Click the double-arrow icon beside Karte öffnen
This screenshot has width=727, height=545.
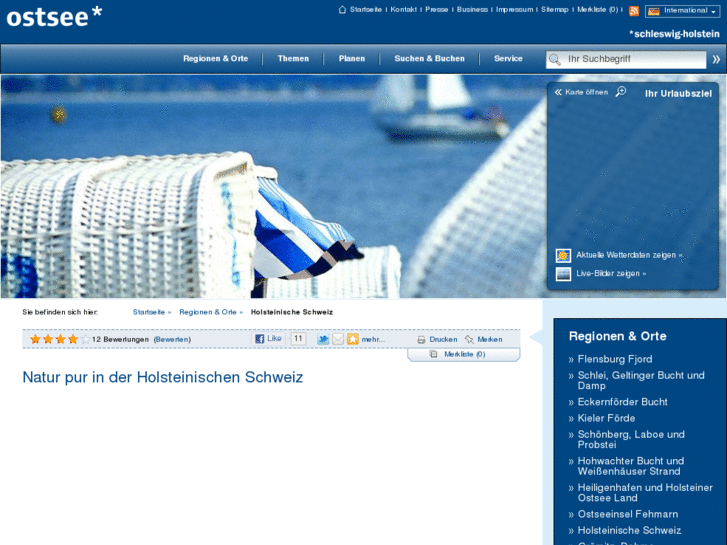pyautogui.click(x=558, y=92)
